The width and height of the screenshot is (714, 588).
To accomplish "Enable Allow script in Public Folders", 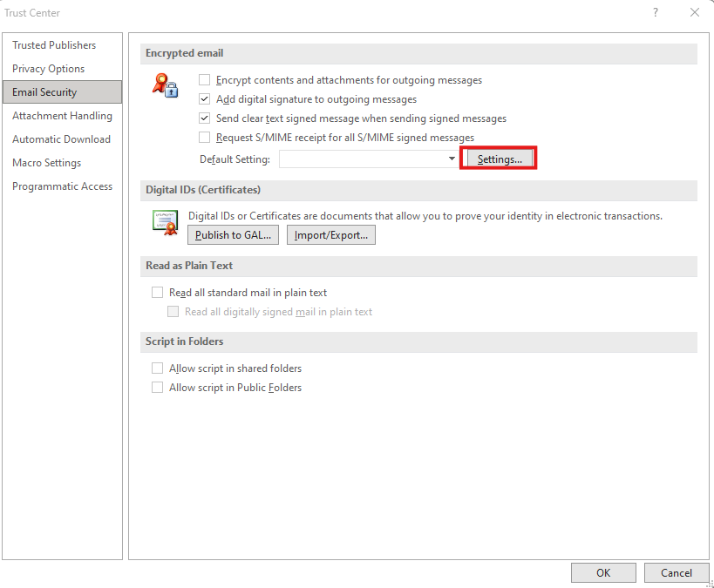I will [158, 388].
